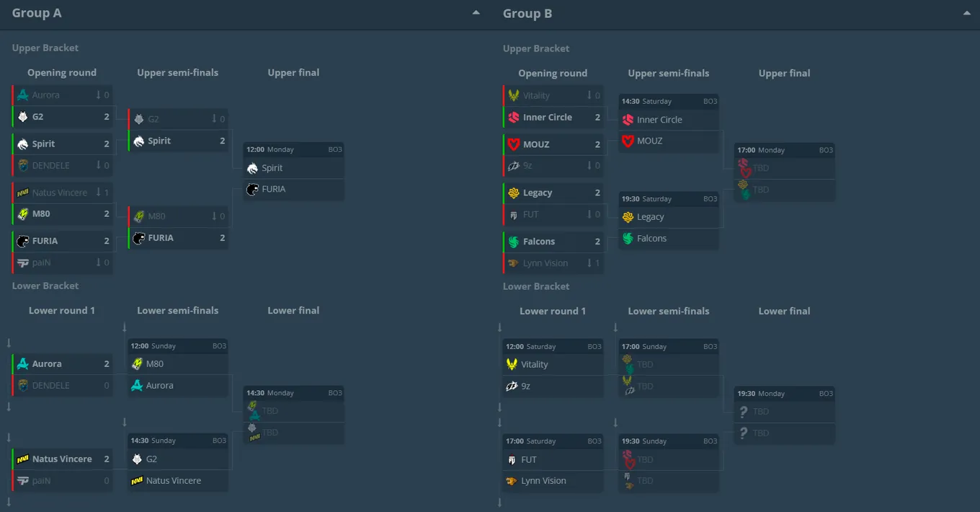The height and width of the screenshot is (512, 980).
Task: Click the FUT logo in Group B opening round
Action: point(513,214)
